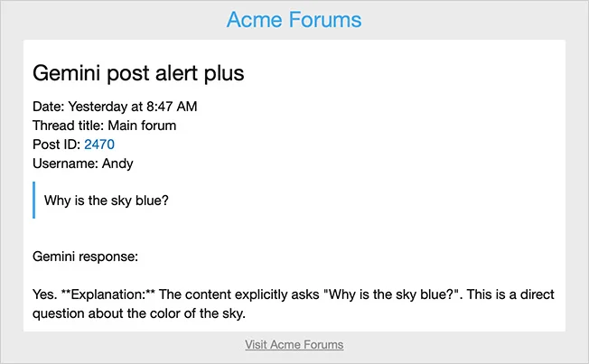589x364 pixels.
Task: Click the blue quote bar beside the question
Action: tap(33, 200)
